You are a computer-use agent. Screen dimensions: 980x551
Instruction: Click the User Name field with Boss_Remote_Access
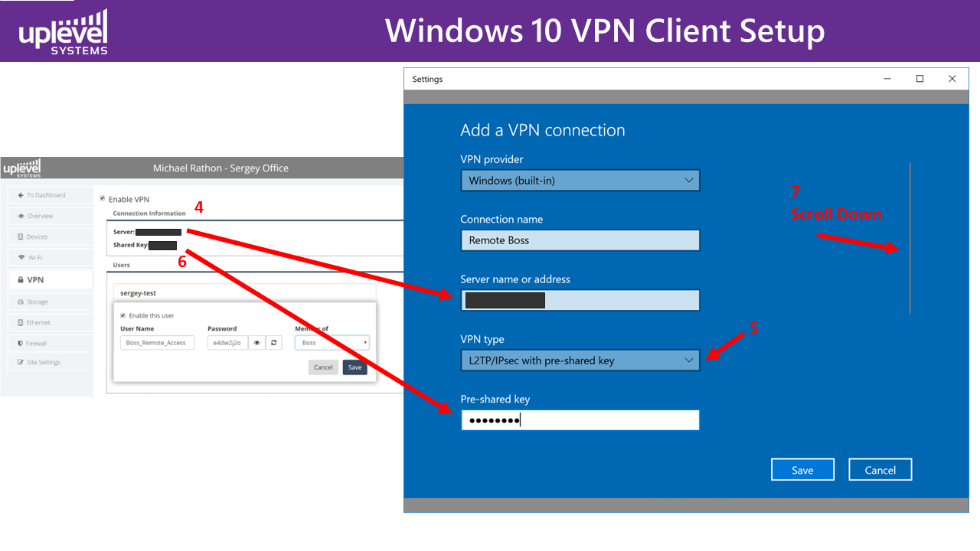(x=157, y=343)
